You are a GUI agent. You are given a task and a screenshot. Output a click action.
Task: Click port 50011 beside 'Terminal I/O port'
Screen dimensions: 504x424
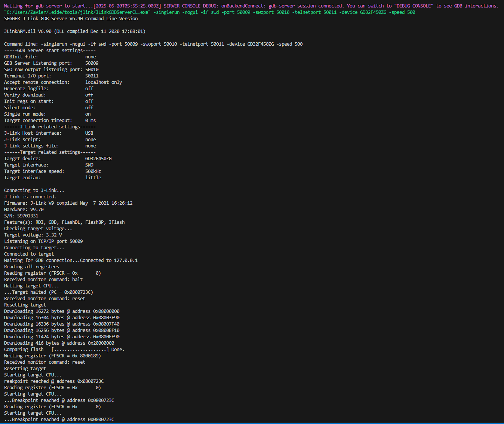pyautogui.click(x=92, y=76)
